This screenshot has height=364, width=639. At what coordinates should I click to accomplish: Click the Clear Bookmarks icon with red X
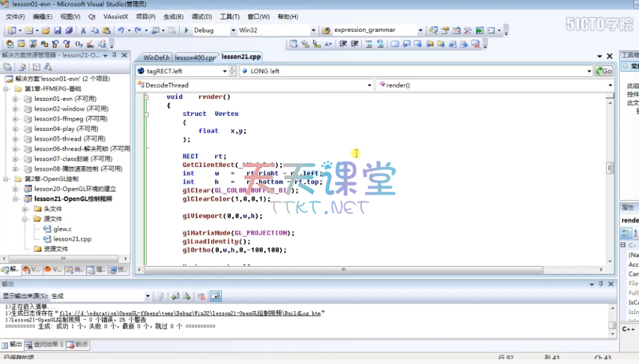tap(476, 44)
